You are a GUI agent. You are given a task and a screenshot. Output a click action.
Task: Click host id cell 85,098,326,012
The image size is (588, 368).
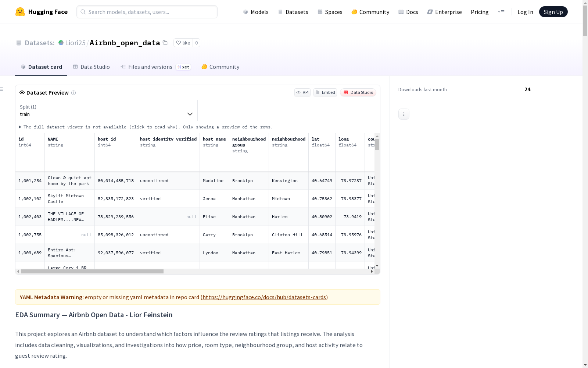[x=116, y=235]
